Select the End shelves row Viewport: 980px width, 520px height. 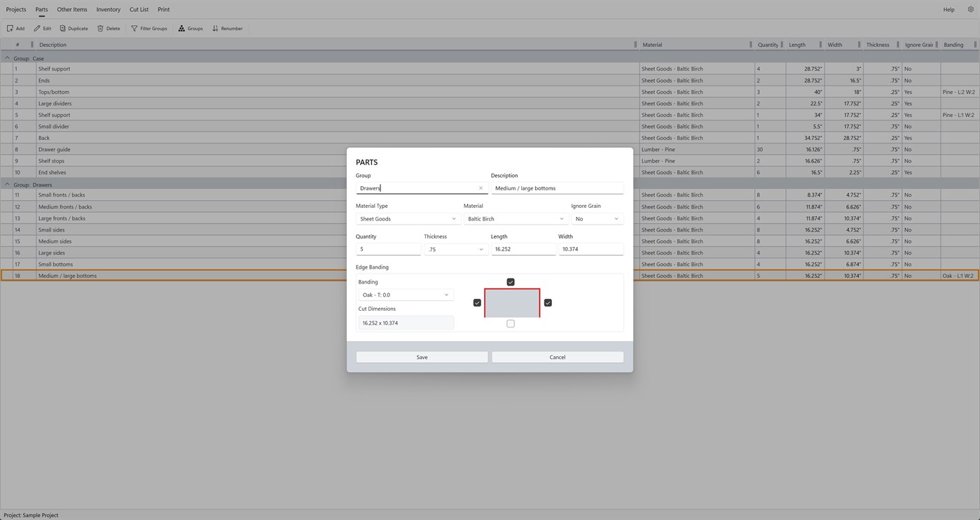point(490,172)
